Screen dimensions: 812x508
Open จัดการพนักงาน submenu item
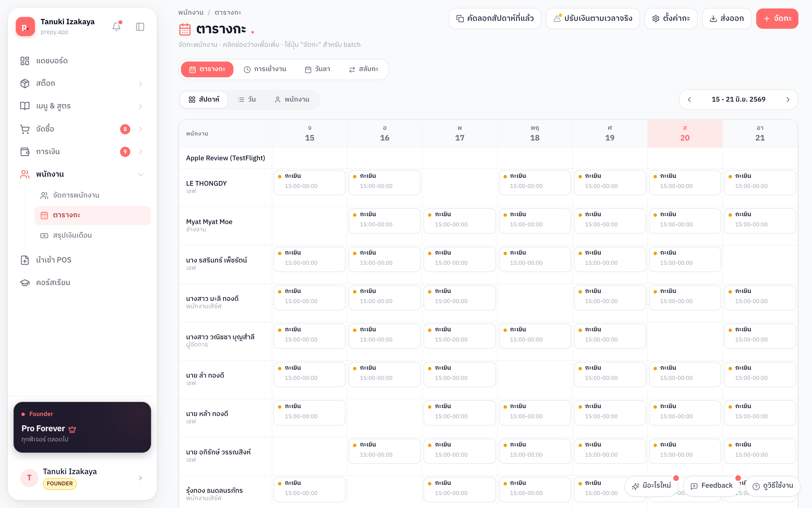point(92,195)
